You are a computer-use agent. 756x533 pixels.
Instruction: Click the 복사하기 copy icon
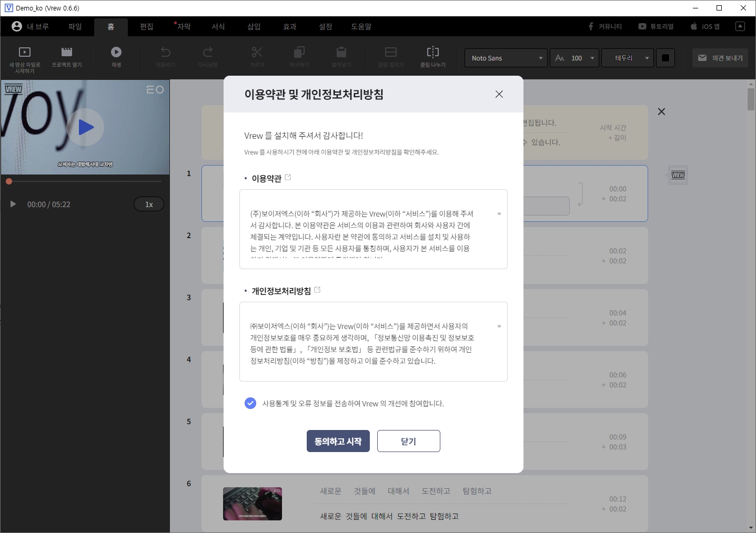(x=299, y=52)
